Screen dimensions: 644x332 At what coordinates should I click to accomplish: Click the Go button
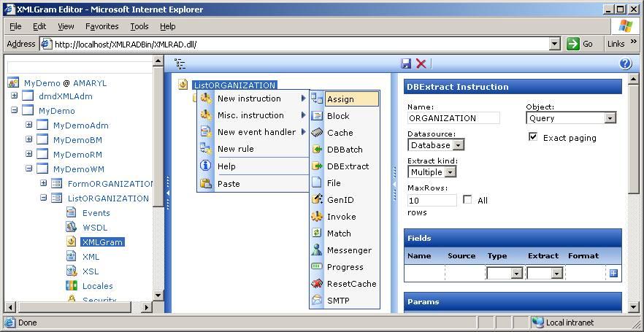(x=580, y=44)
